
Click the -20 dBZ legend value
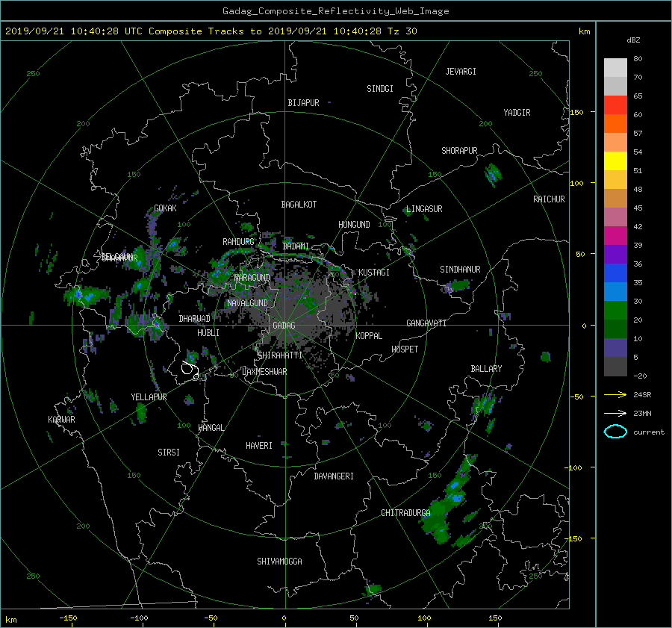coord(640,376)
